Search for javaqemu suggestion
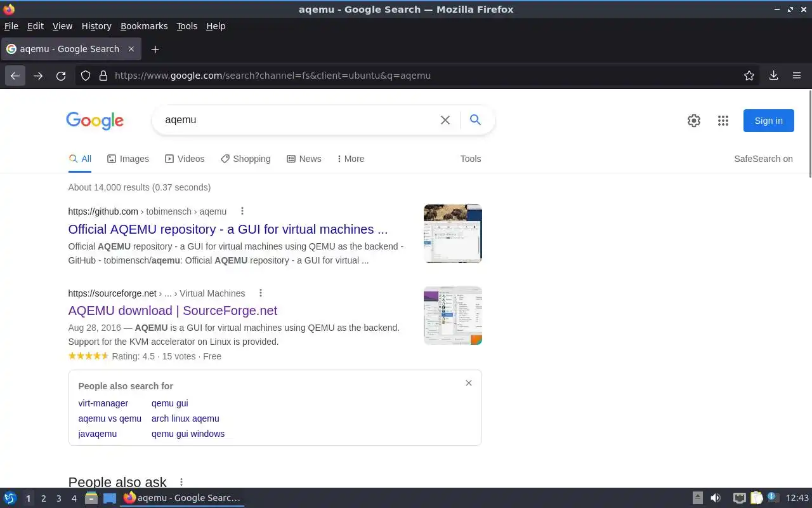Image resolution: width=812 pixels, height=508 pixels. click(x=97, y=434)
